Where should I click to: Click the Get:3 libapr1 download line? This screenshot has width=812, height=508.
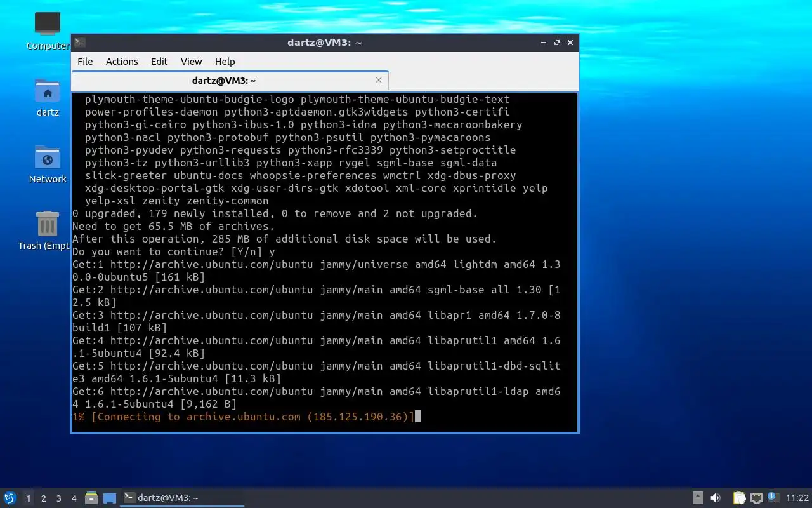[x=317, y=321]
